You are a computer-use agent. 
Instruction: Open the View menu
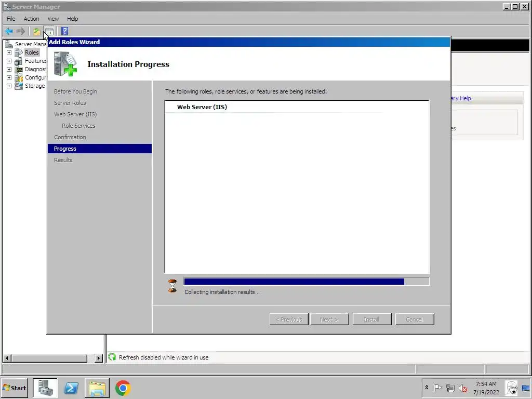(x=53, y=19)
